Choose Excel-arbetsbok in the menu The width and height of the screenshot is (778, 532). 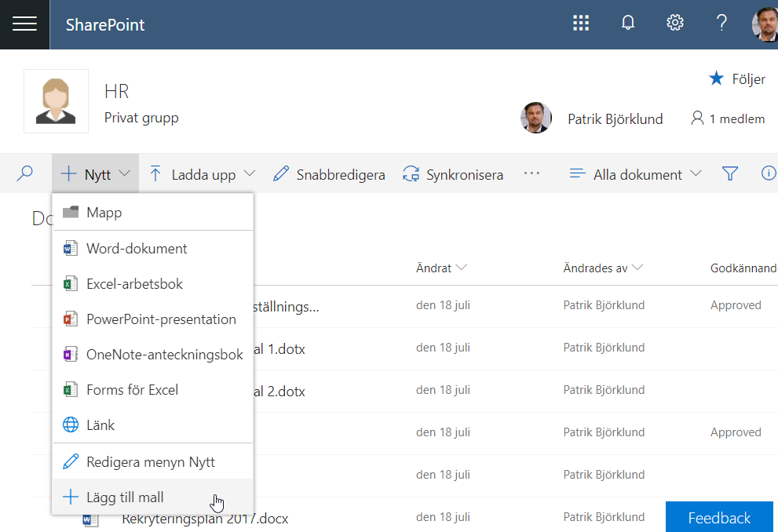pos(134,284)
